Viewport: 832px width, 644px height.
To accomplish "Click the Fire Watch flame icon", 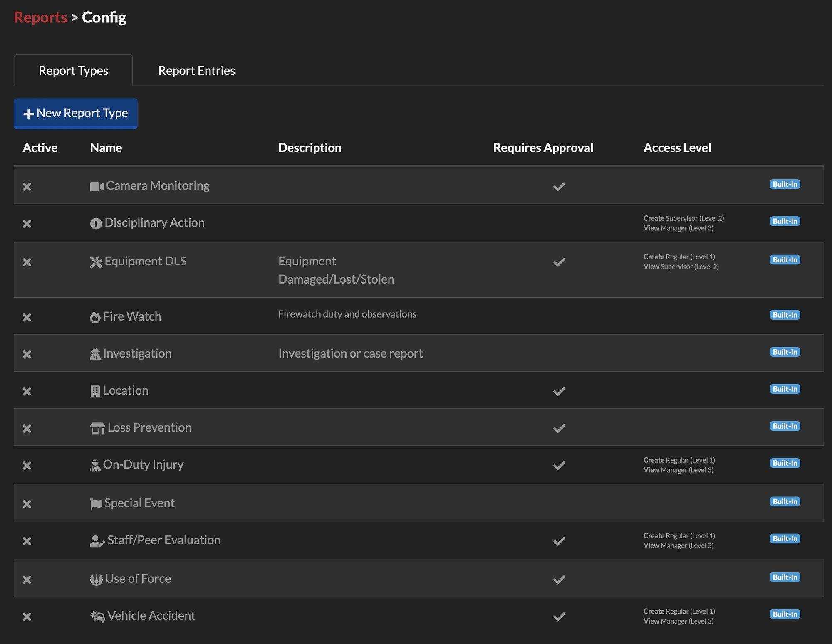I will [94, 316].
